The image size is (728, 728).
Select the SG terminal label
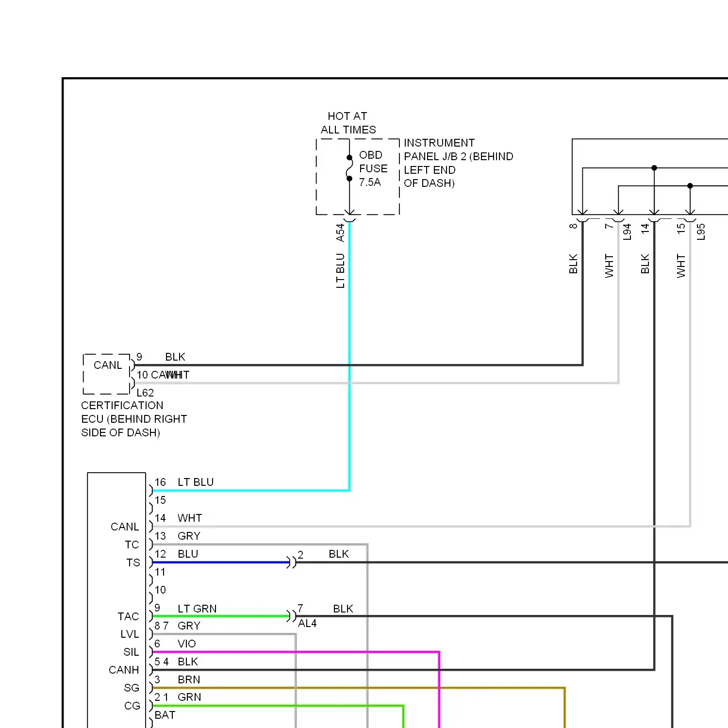pos(132,688)
